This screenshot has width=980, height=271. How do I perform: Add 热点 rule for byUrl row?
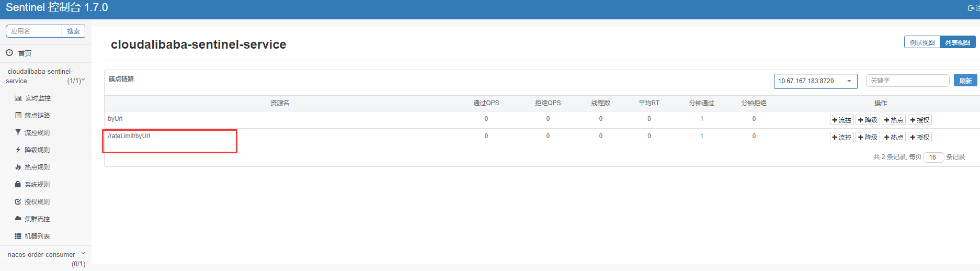coord(894,120)
